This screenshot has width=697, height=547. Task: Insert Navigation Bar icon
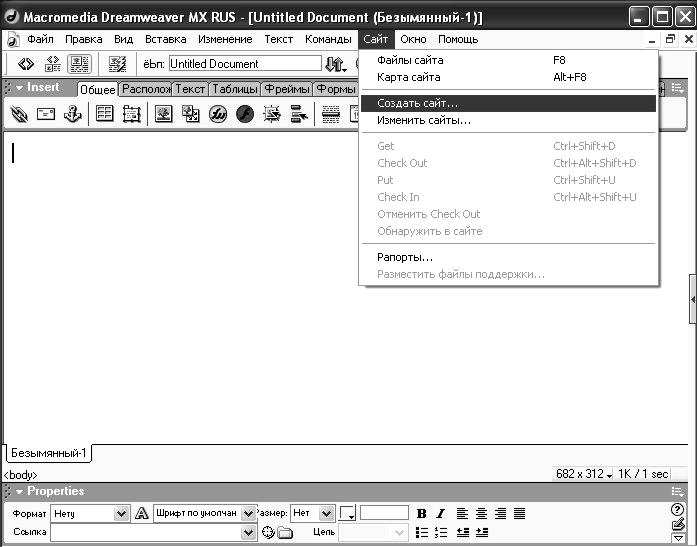299,114
